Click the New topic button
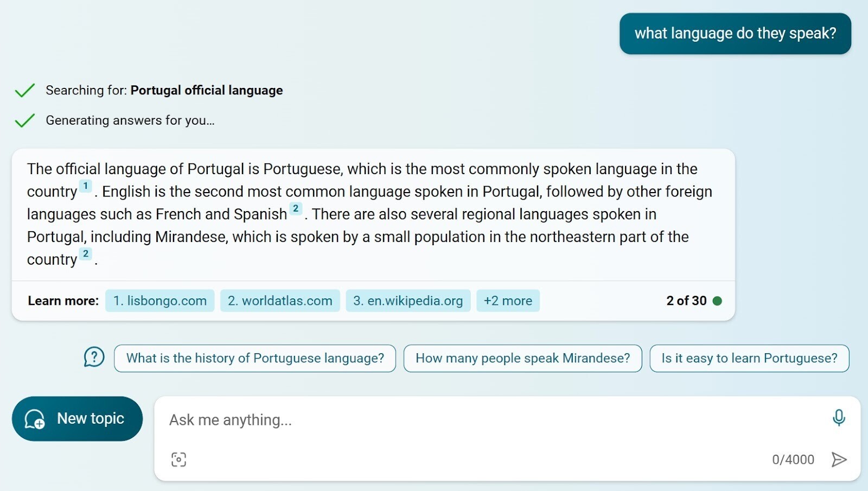Viewport: 868px width, 491px height. tap(76, 418)
